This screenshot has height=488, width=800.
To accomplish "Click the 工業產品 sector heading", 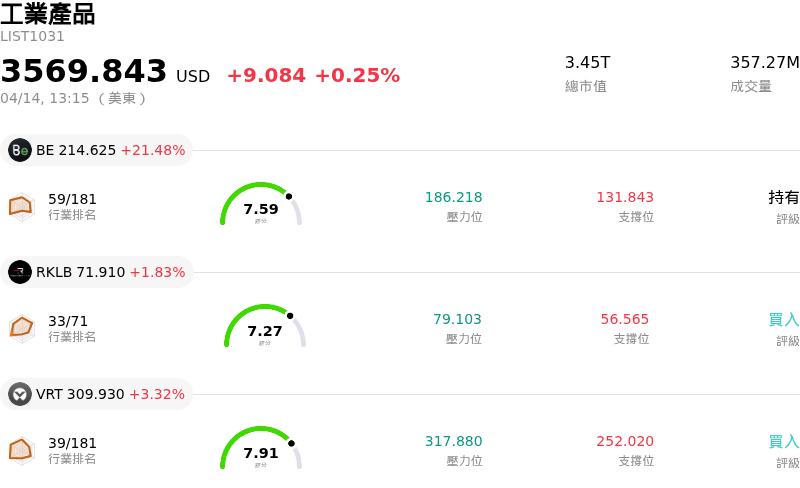I will coord(48,14).
